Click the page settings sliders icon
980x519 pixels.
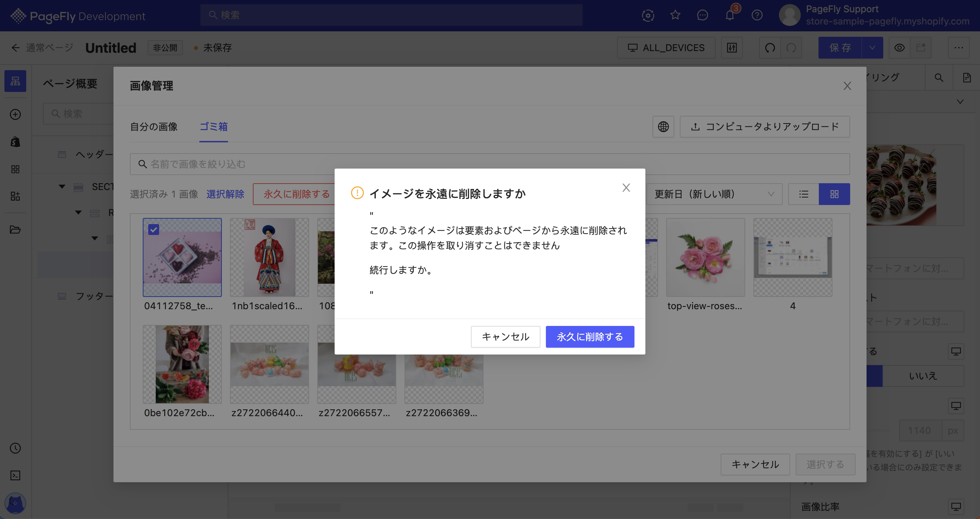tap(732, 48)
